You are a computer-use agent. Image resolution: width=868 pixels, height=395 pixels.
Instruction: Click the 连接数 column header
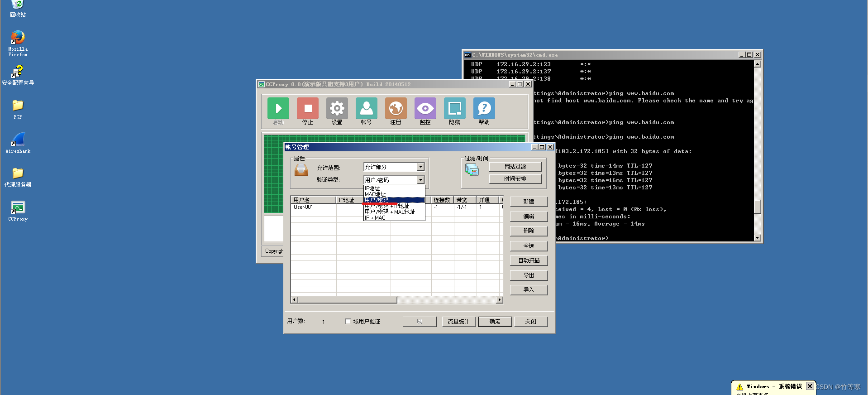[x=442, y=200]
